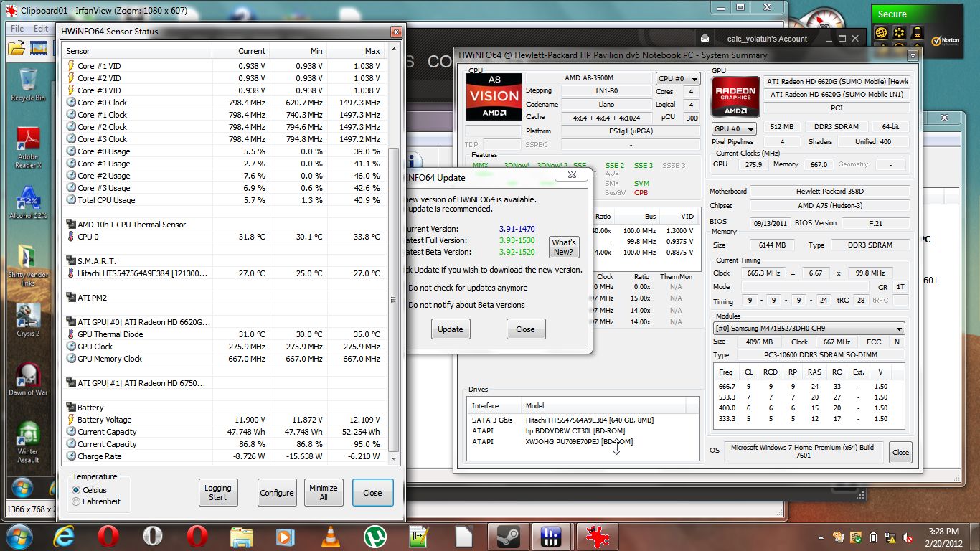Click the Update button in the update dialog
Viewport: 980px width, 551px height.
click(451, 329)
